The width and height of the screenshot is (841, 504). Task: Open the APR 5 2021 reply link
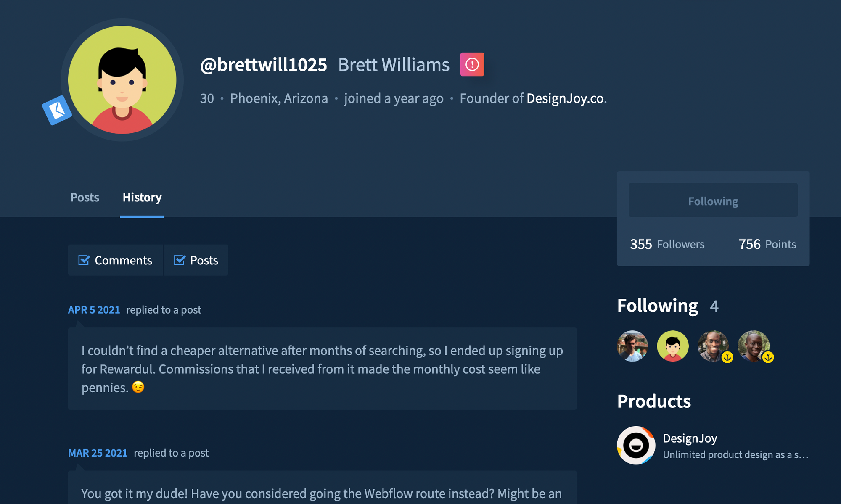(x=94, y=310)
